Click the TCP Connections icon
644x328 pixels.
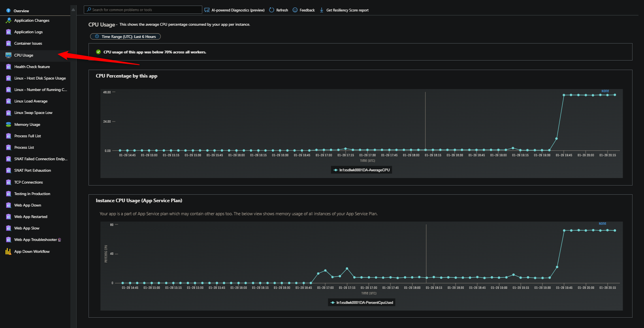[x=8, y=182]
